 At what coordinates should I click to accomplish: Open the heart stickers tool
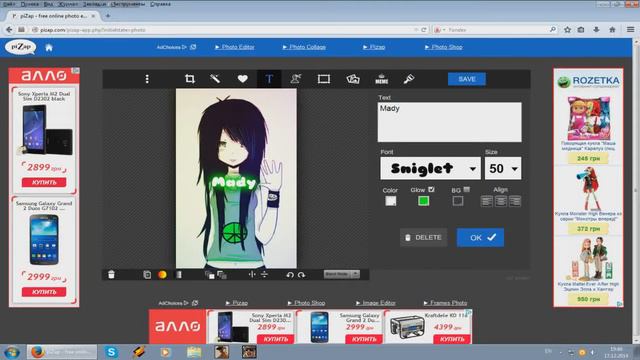242,79
